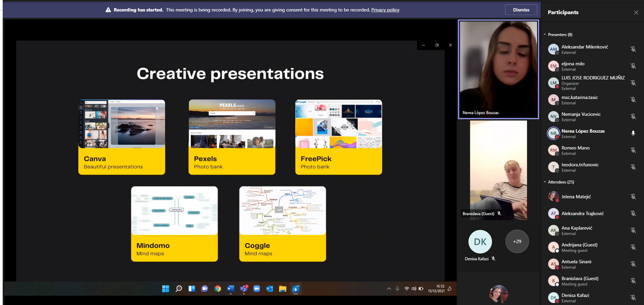Click Romeo Mano's muted mic icon

tap(633, 150)
